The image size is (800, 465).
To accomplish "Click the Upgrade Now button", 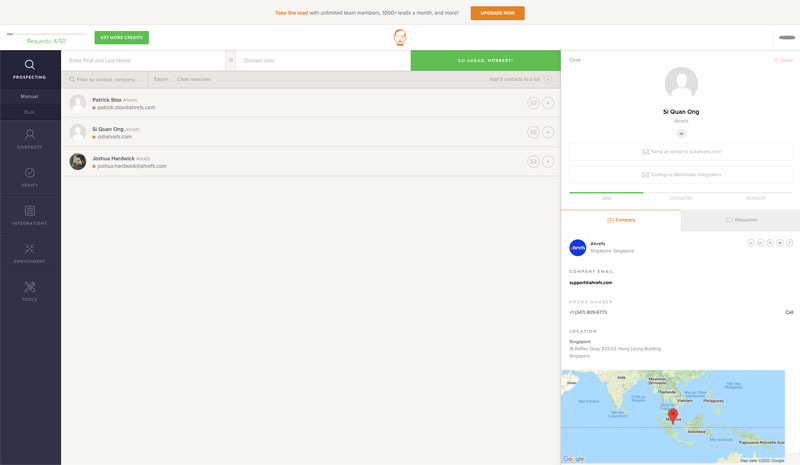I will (497, 13).
